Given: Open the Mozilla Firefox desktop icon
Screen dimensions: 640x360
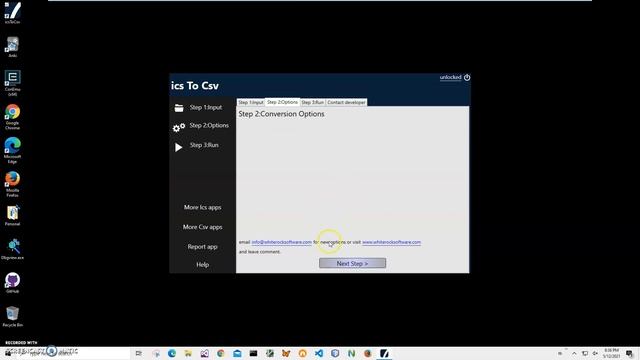Looking at the screenshot, I should click(x=13, y=184).
